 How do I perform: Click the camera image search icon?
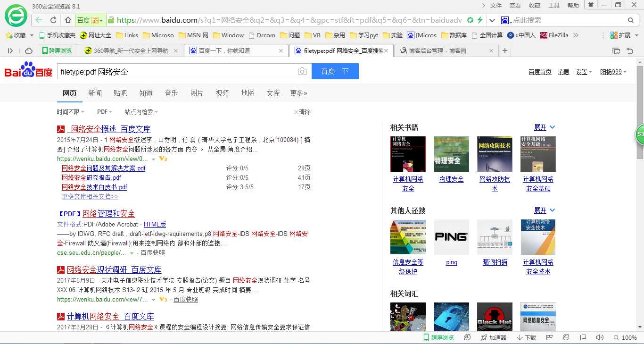[x=302, y=71]
